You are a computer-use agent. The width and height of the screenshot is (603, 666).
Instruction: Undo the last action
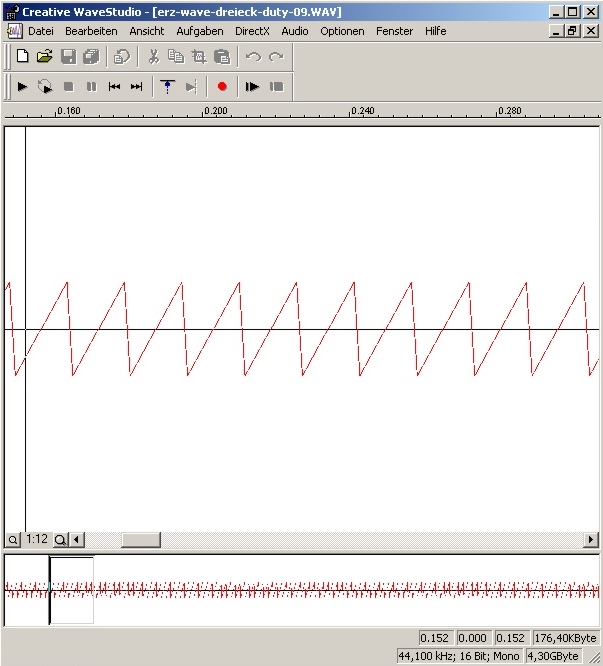254,56
